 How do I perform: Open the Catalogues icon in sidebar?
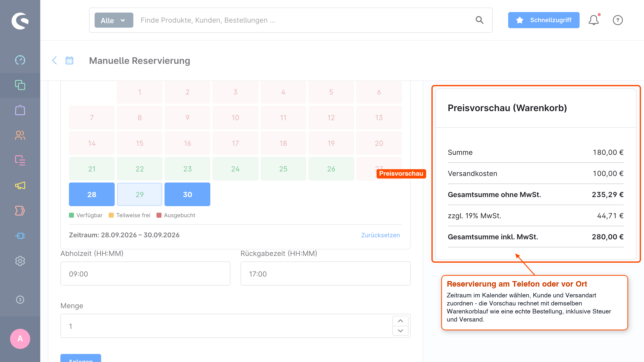(x=20, y=85)
